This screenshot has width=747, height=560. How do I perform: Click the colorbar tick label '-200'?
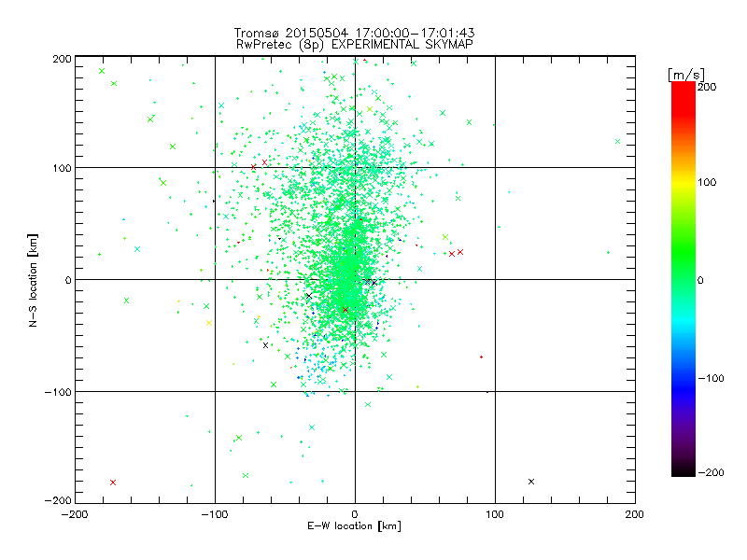point(711,472)
